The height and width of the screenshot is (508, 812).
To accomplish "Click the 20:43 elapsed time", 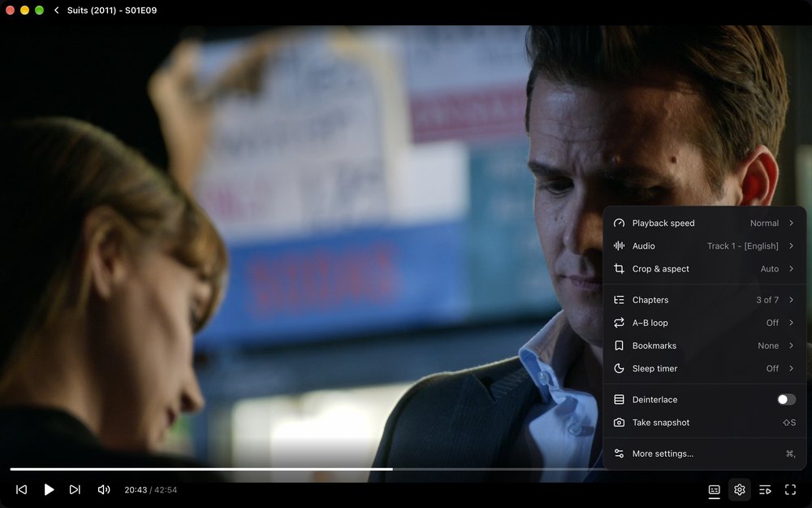I will click(x=135, y=490).
